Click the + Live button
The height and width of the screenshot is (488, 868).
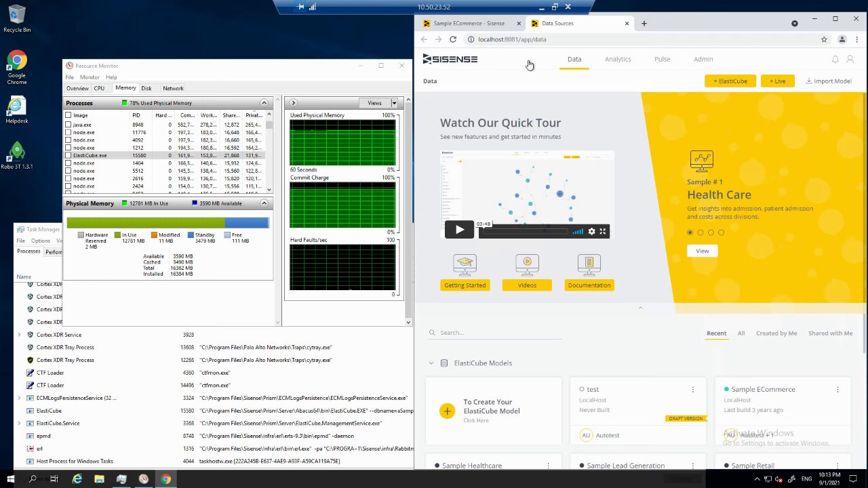[x=778, y=81]
